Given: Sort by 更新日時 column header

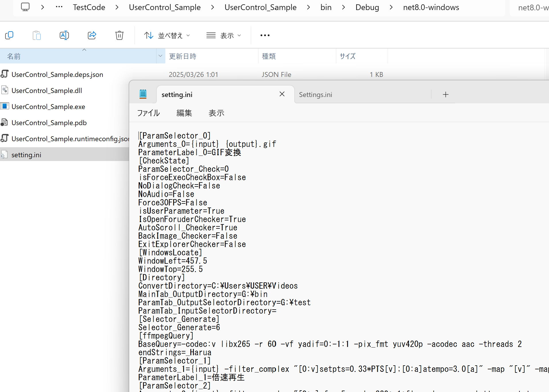Looking at the screenshot, I should pos(212,56).
